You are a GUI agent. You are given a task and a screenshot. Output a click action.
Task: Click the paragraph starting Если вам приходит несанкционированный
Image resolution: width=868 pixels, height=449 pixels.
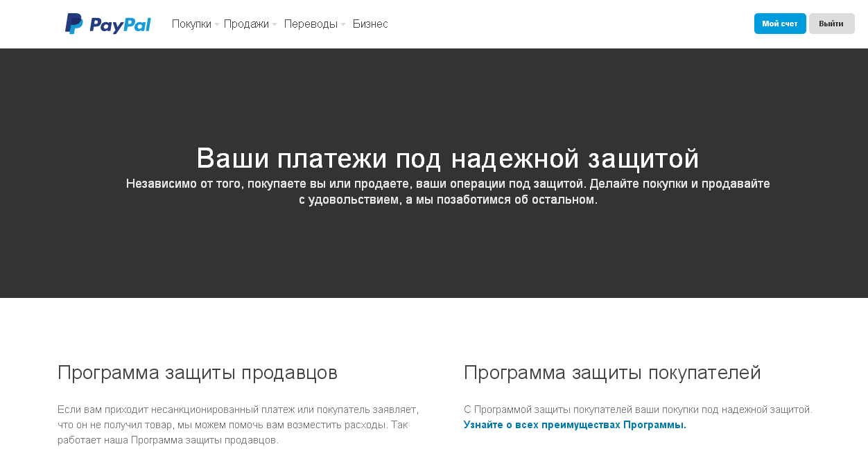tap(238, 410)
